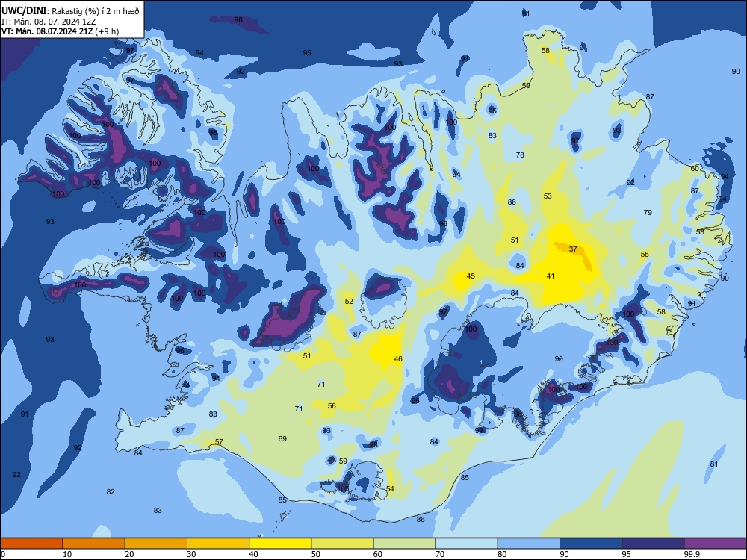Click the 81 humidity value over the sea
Viewport: 747px width, 560px height.
[x=714, y=464]
